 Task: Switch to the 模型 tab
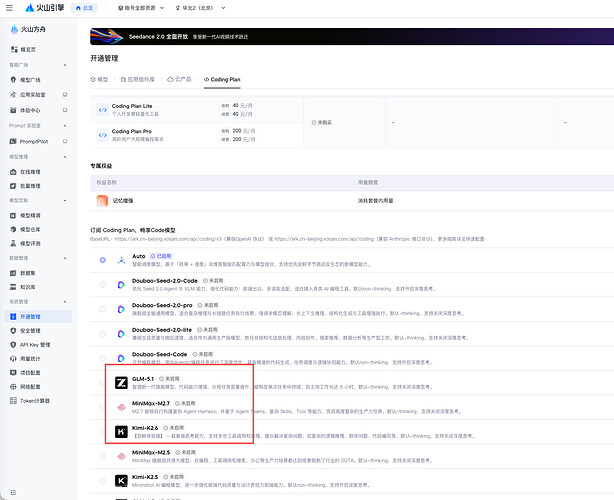pos(99,79)
